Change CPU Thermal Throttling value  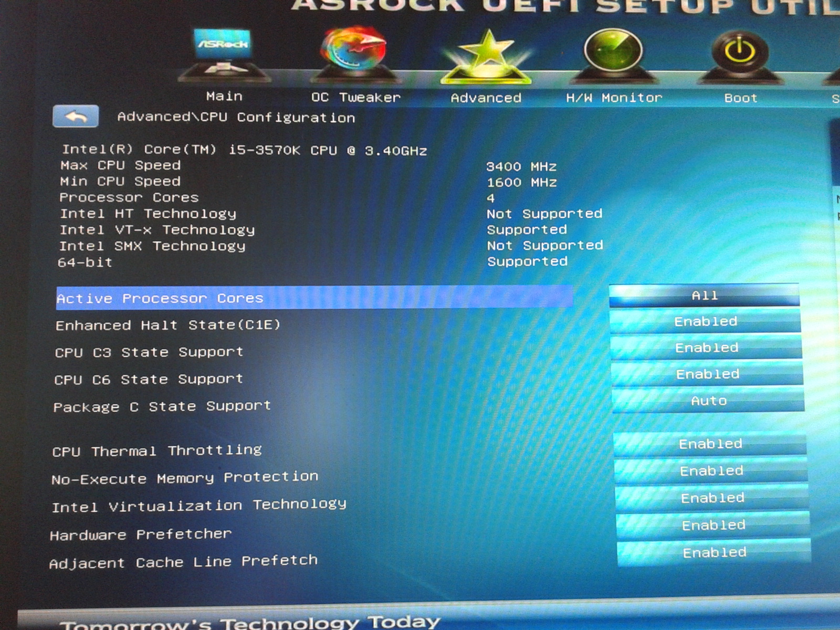click(710, 444)
